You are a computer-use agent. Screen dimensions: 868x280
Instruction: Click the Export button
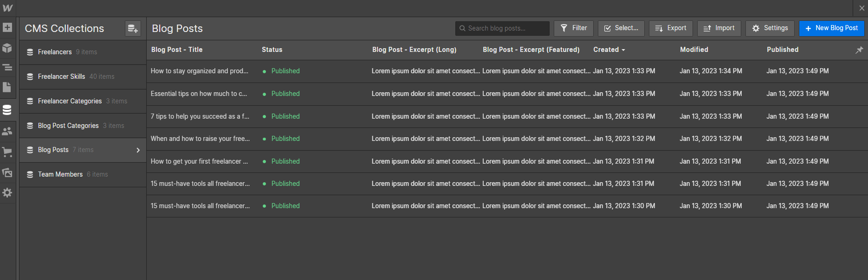coord(671,28)
